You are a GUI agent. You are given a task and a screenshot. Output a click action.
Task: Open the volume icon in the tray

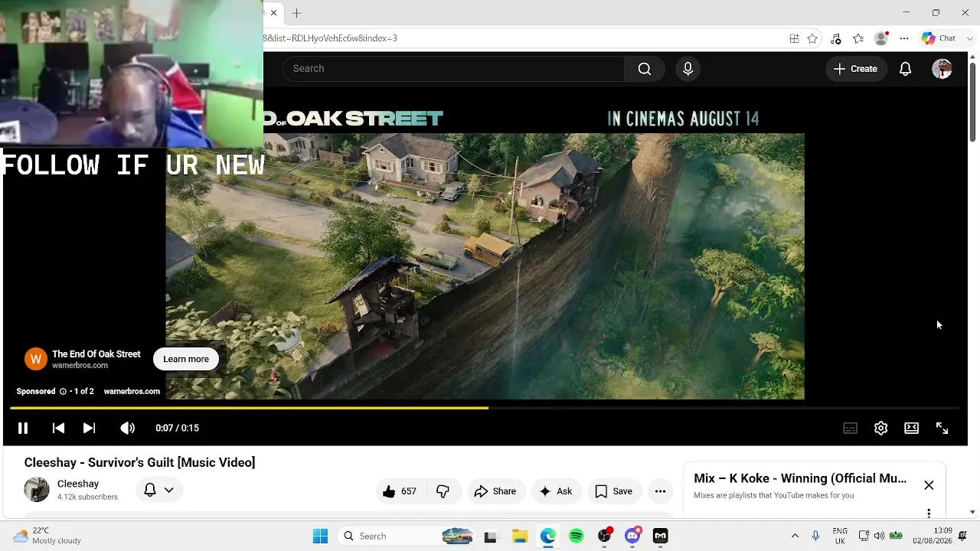pos(879,536)
